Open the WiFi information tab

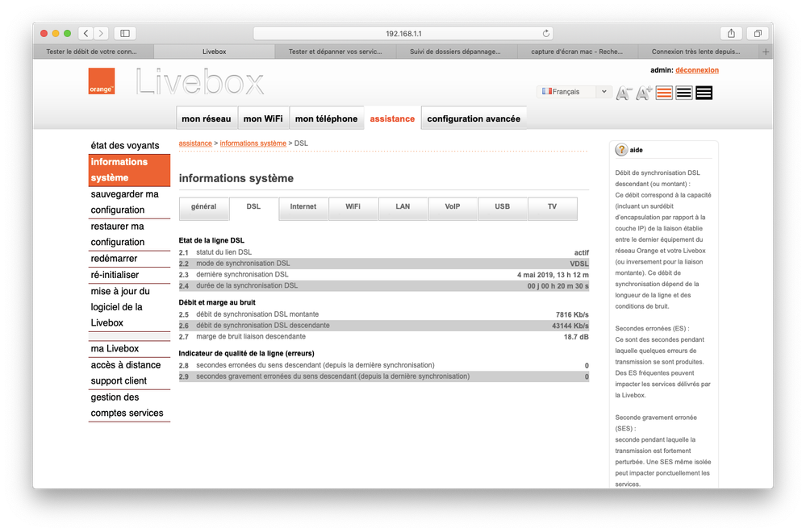pyautogui.click(x=353, y=207)
